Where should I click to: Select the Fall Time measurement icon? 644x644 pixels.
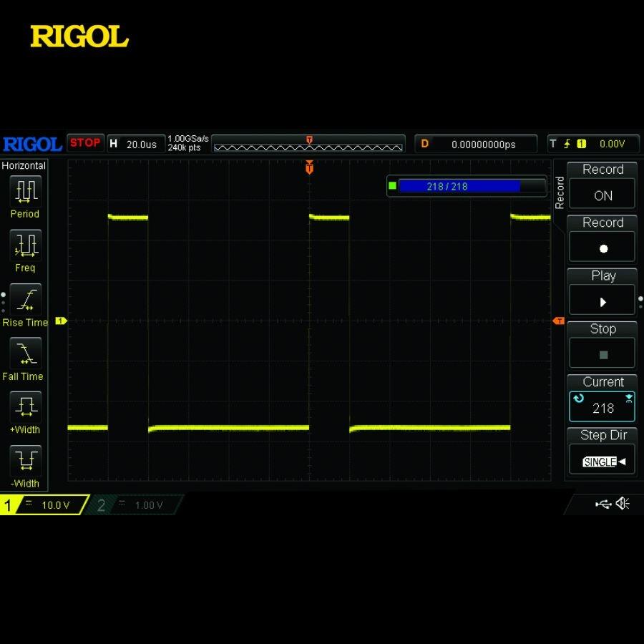pyautogui.click(x=26, y=353)
